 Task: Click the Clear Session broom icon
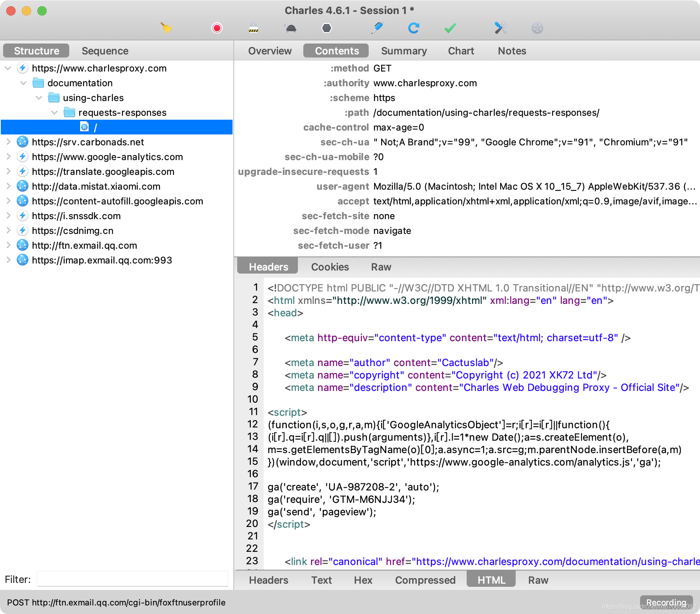166,28
